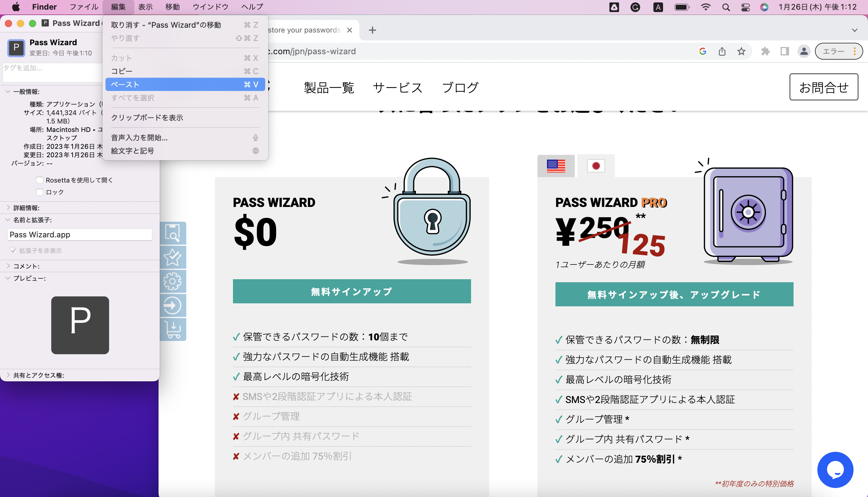
Task: Expand the コメント section
Action: [x=8, y=266]
